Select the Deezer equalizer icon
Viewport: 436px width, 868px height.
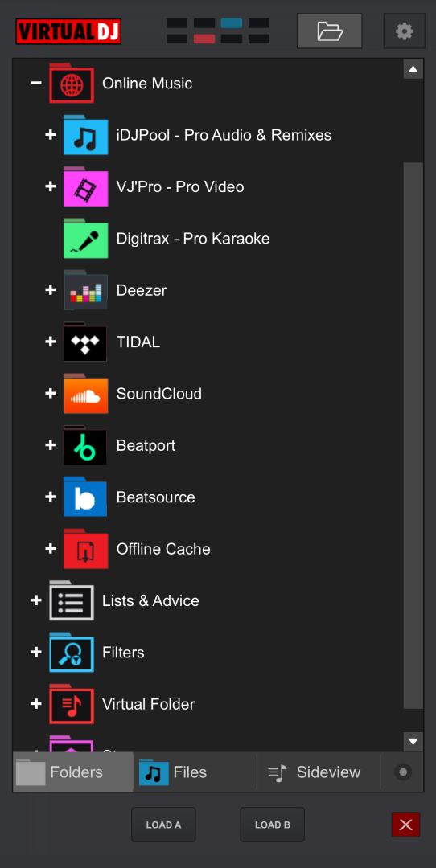click(x=85, y=290)
